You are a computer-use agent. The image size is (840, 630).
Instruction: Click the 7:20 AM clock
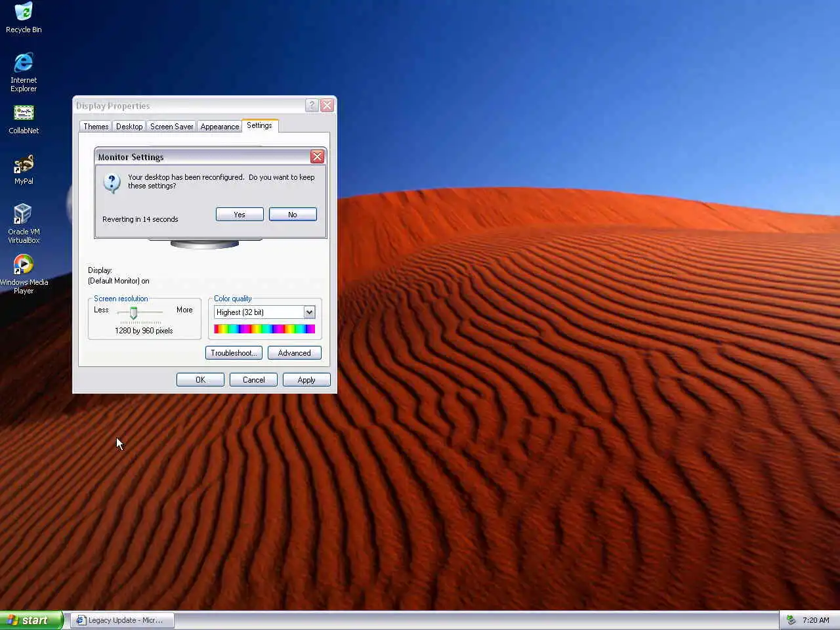816,620
